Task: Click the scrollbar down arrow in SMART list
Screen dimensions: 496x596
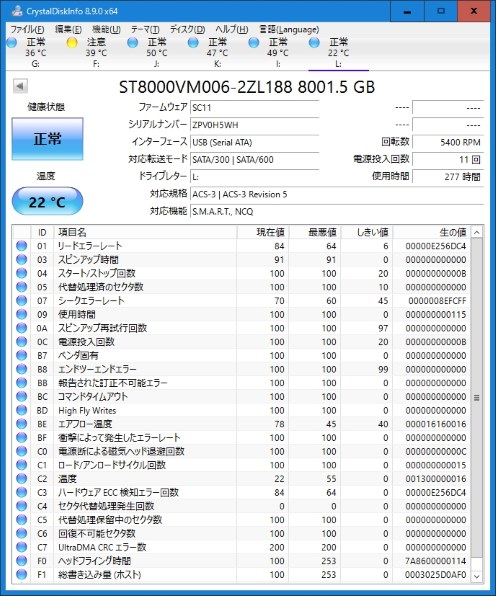Action: pos(477,577)
